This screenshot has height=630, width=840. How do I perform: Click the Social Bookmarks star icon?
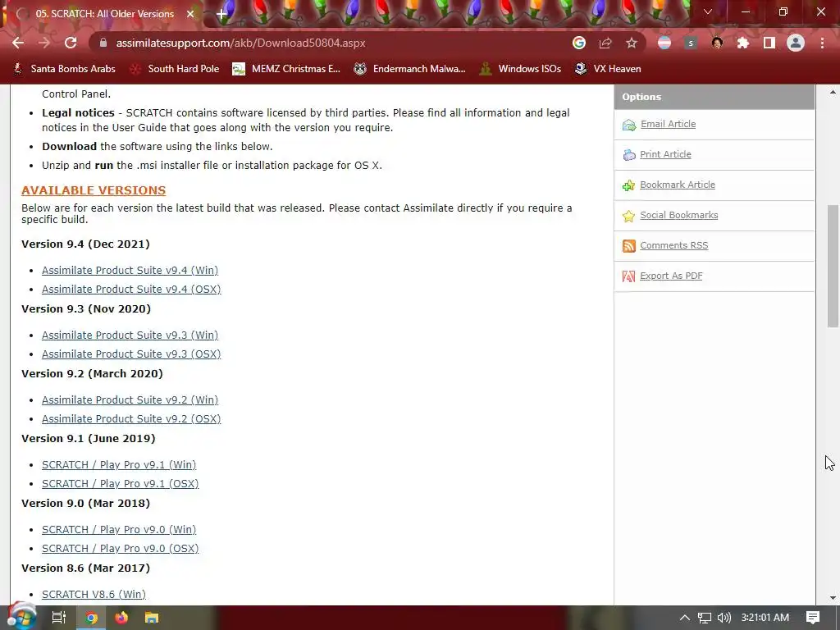629,216
